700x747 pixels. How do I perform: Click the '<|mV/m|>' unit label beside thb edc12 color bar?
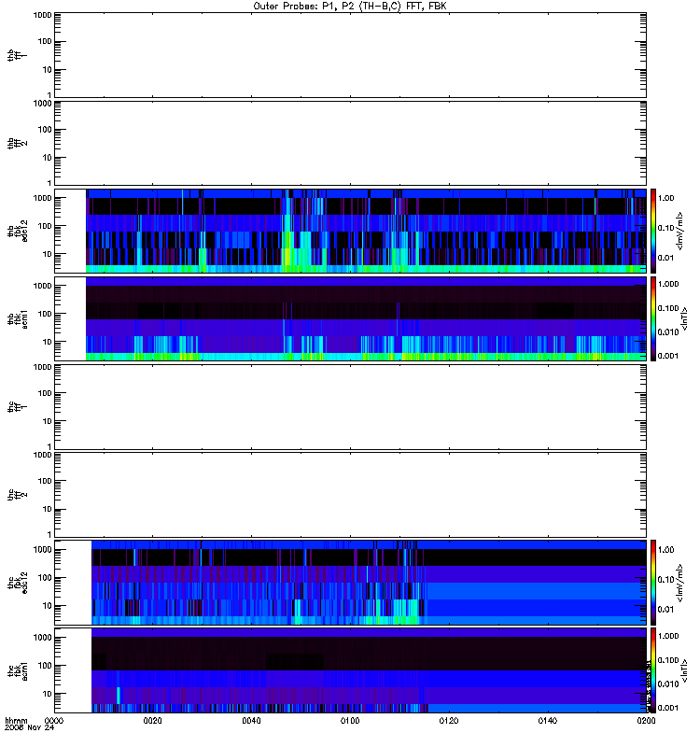click(680, 231)
